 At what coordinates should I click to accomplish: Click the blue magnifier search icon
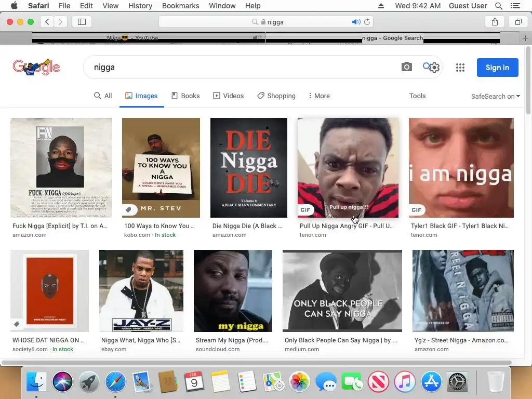point(427,66)
